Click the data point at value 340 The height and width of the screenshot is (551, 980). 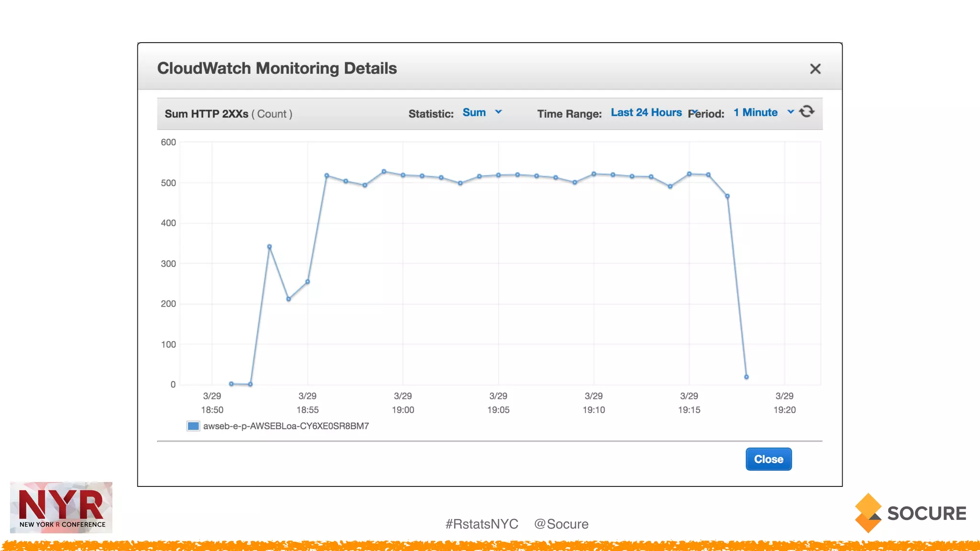point(269,247)
